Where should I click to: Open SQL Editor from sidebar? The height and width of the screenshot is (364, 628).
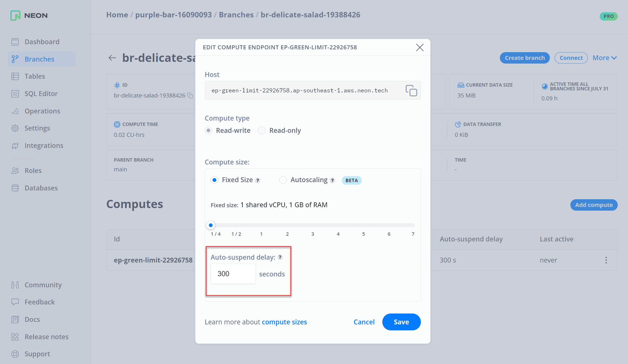(x=41, y=94)
